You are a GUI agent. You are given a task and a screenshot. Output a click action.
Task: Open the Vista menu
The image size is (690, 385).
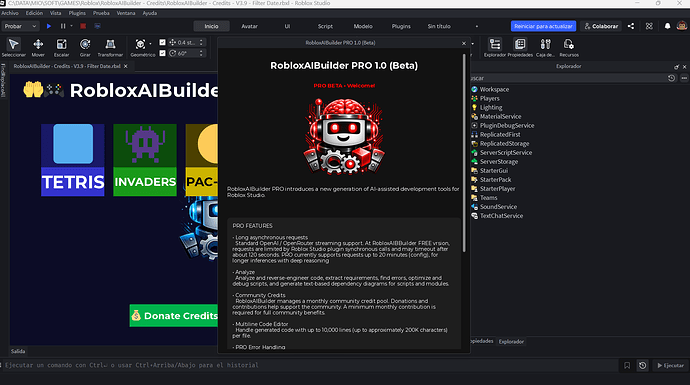click(x=55, y=13)
